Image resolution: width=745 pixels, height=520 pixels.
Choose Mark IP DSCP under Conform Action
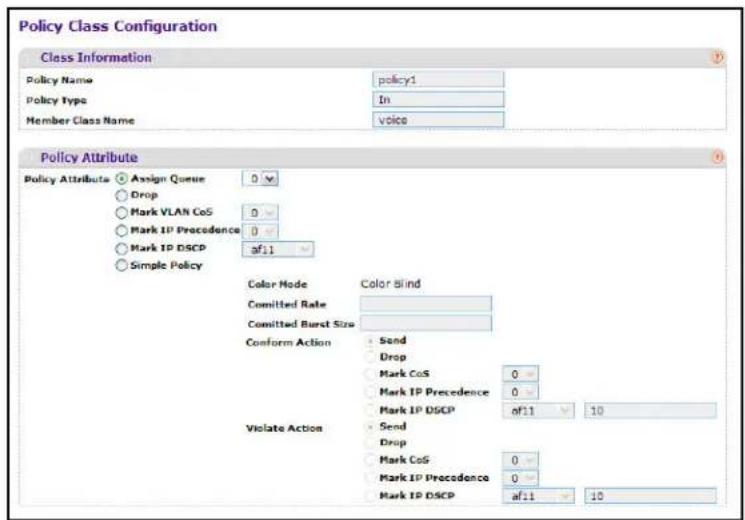370,410
